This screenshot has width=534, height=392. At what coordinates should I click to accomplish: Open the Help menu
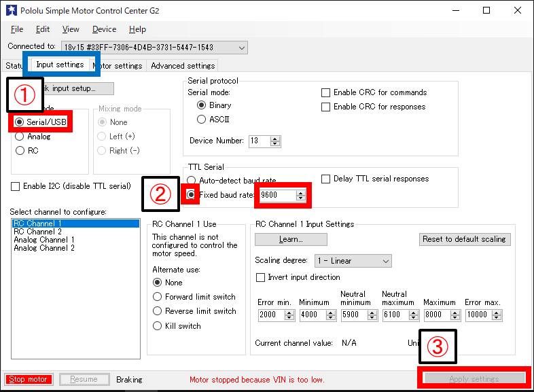138,29
